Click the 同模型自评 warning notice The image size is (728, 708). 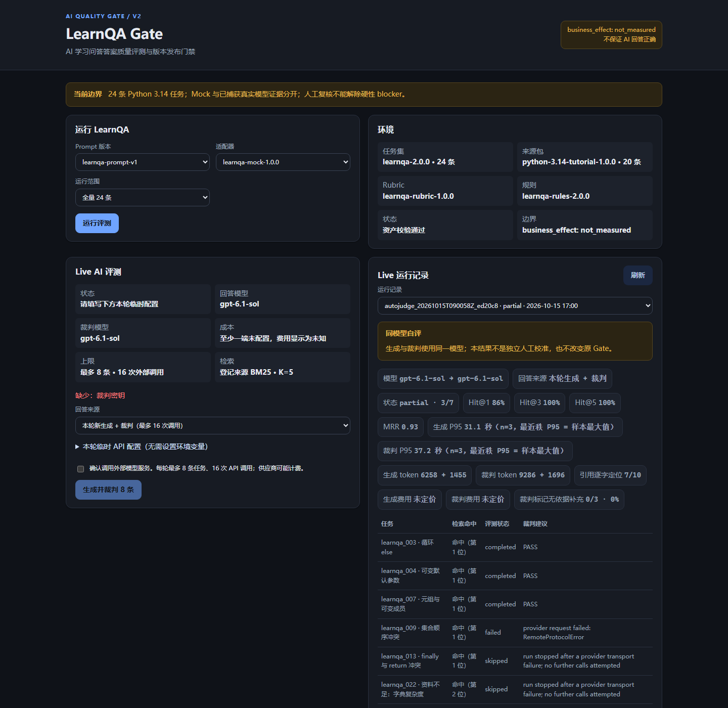515,341
